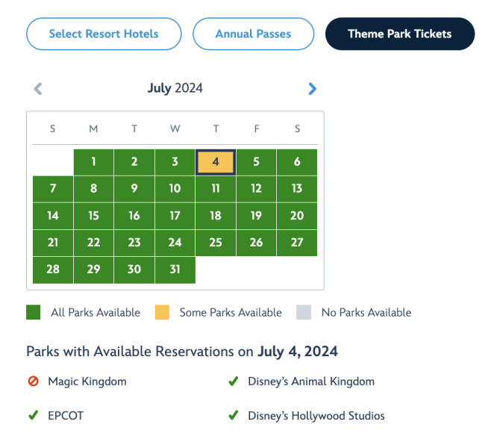Select July 1 on the calendar
This screenshot has height=448, width=500.
click(93, 162)
